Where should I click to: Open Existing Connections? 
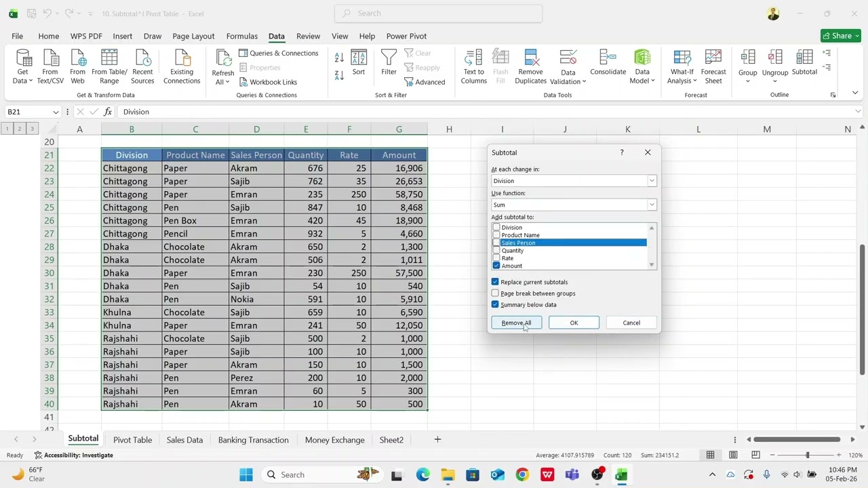pyautogui.click(x=182, y=67)
